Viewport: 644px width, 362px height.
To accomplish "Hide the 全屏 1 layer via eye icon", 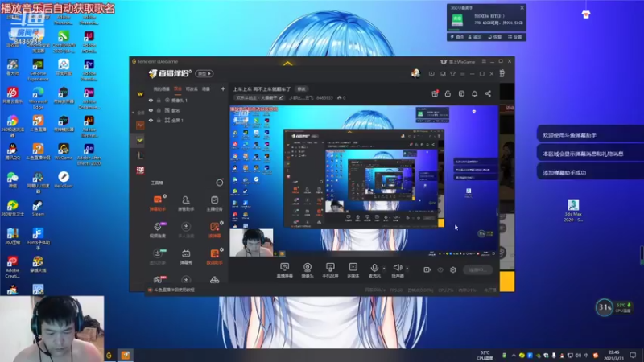I will (151, 121).
